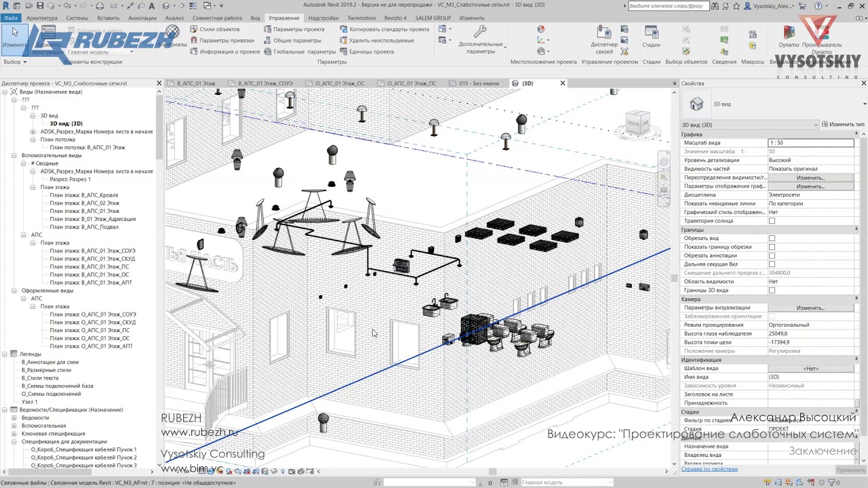
Task: Open Global Parameters (Глобальные параметры)
Action: (x=299, y=52)
